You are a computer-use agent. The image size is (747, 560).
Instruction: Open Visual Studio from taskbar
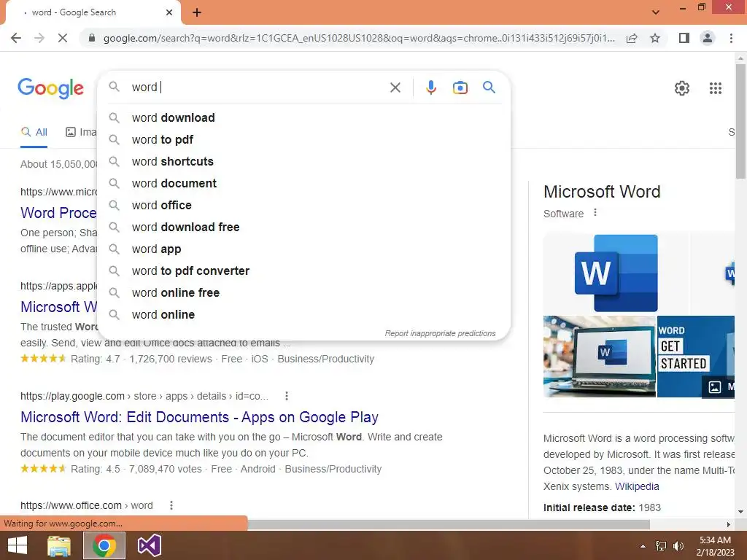[x=149, y=545]
